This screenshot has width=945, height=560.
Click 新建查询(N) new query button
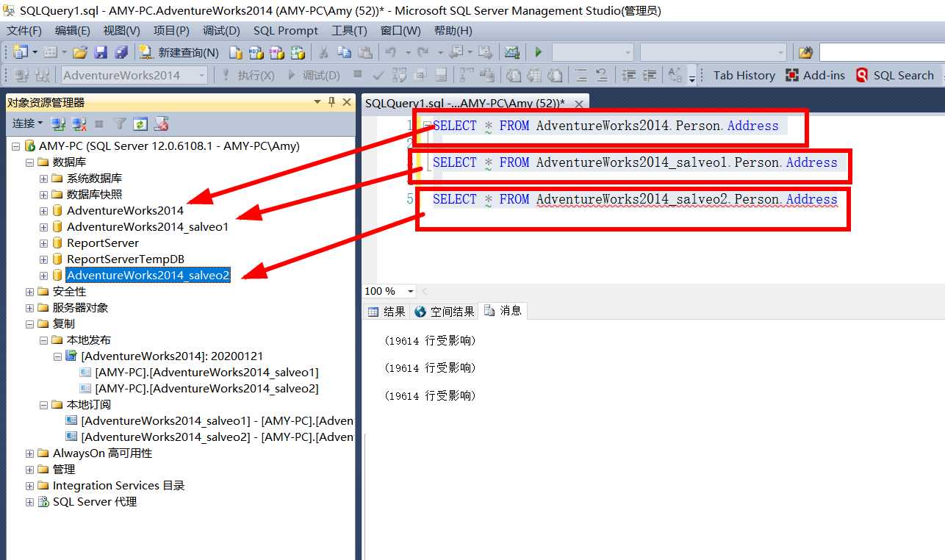[179, 52]
